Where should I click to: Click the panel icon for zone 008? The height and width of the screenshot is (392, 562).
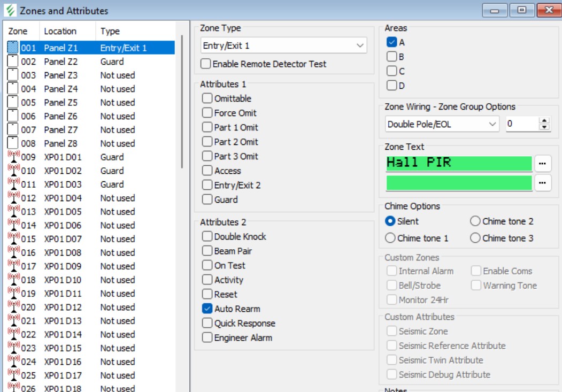click(x=13, y=143)
